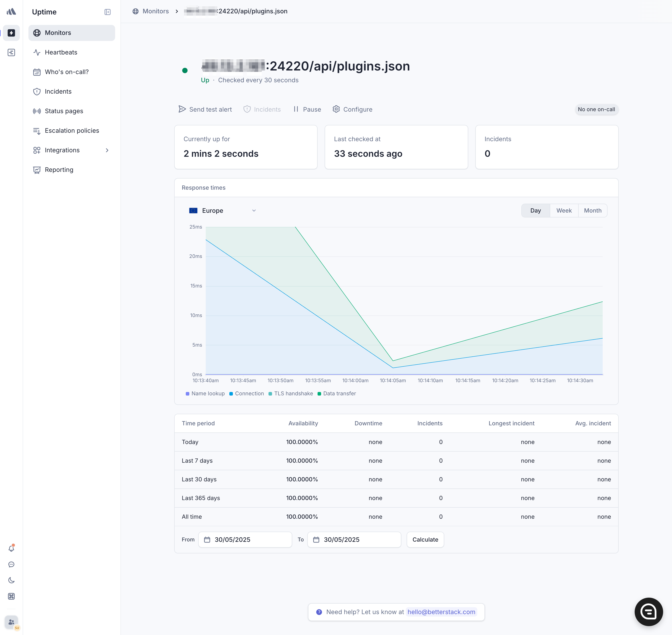This screenshot has width=672, height=635.
Task: Switch response times to Month view
Action: [592, 210]
